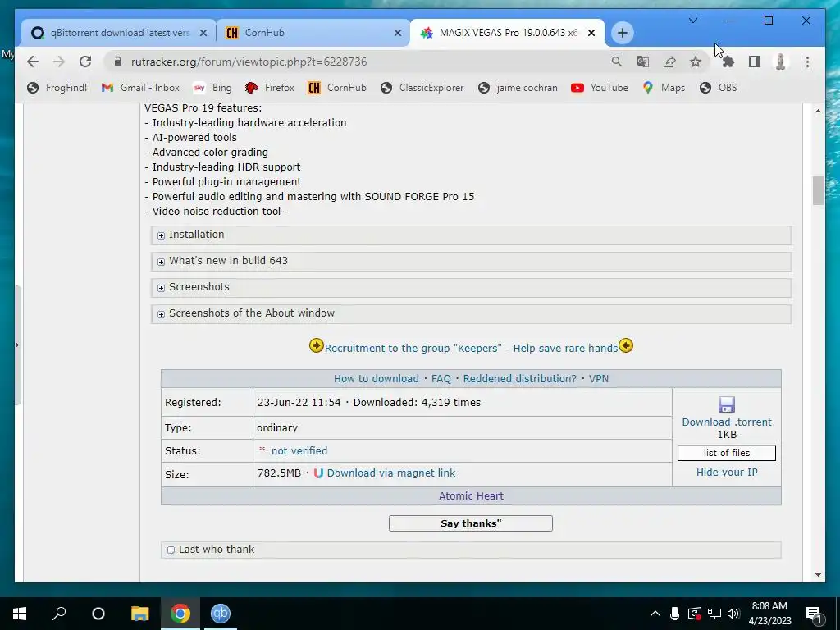The image size is (840, 630).
Task: Click the floppy disk download icon
Action: pyautogui.click(x=727, y=404)
